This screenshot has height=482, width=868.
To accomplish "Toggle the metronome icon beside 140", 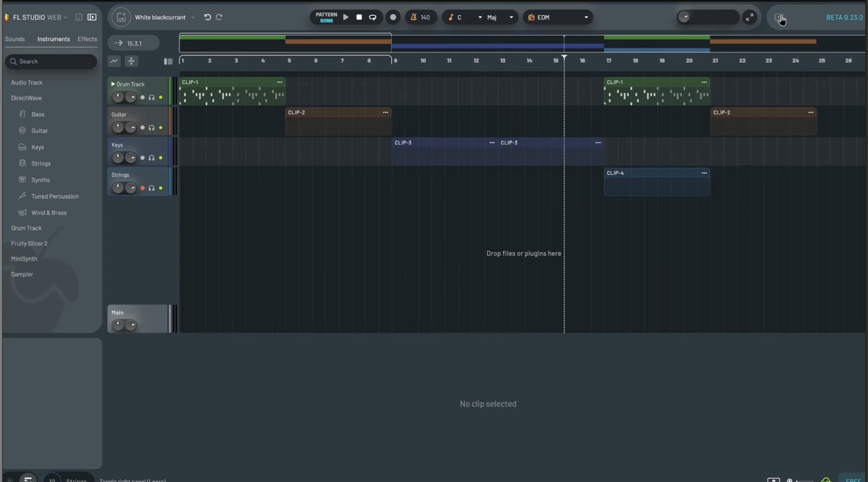I will pos(413,17).
